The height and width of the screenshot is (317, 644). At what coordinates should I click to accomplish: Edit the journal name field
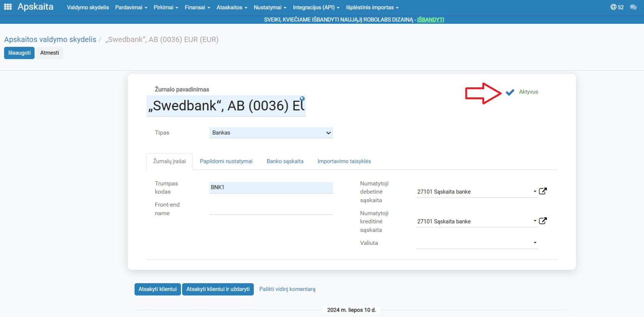226,106
